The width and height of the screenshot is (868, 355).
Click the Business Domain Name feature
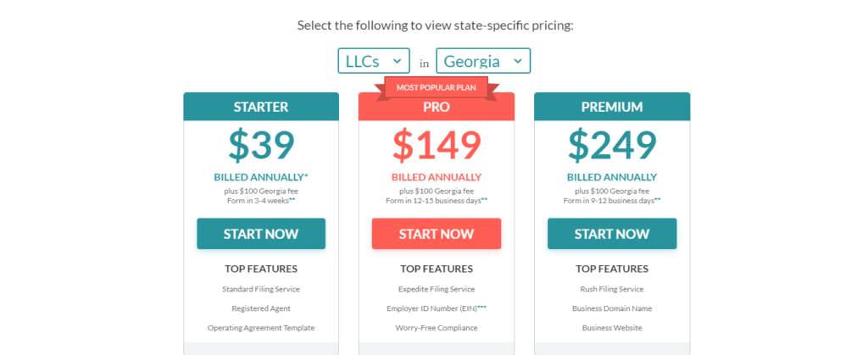click(x=612, y=308)
